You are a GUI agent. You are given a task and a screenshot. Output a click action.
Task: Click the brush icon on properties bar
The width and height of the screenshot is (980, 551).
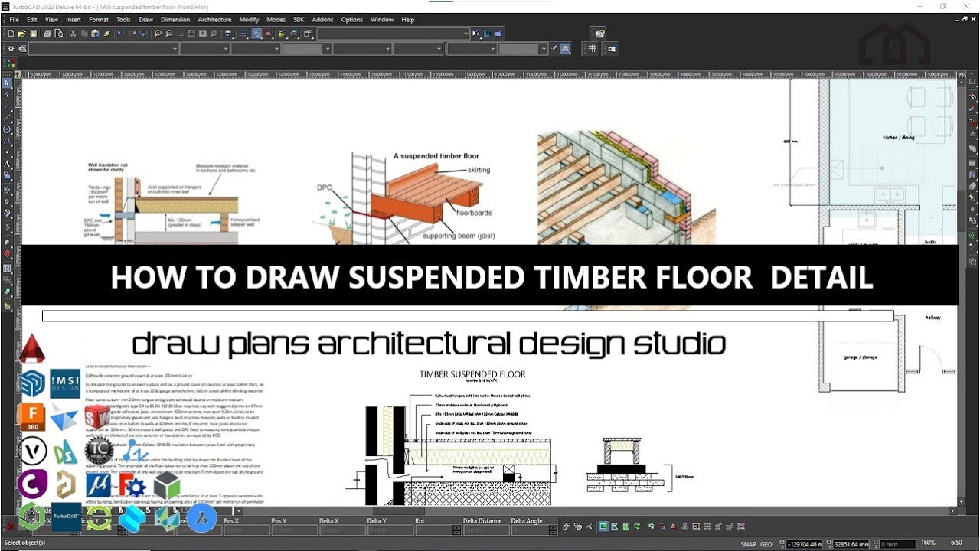tap(554, 48)
